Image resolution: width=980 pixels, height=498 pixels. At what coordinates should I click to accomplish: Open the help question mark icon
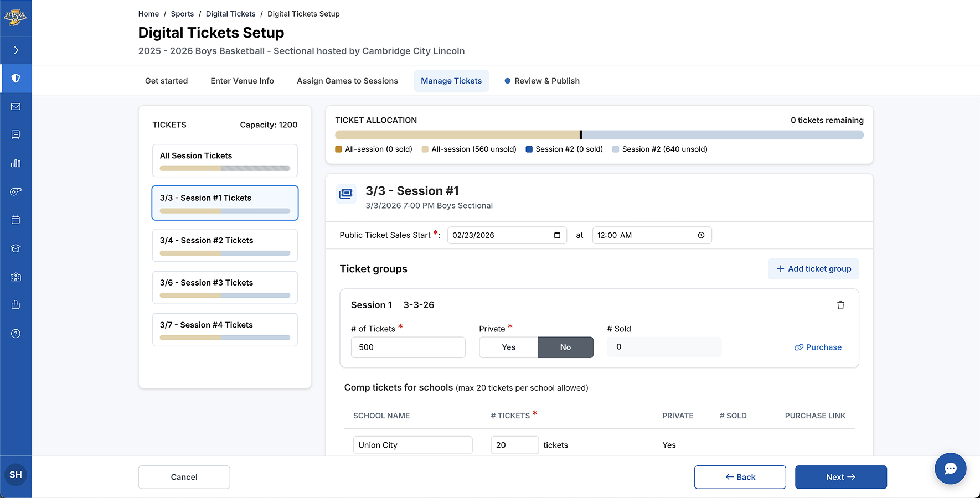pyautogui.click(x=16, y=334)
